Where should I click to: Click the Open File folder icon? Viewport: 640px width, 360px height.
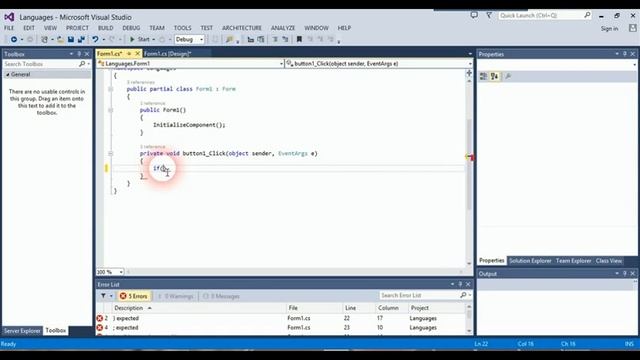[60, 40]
